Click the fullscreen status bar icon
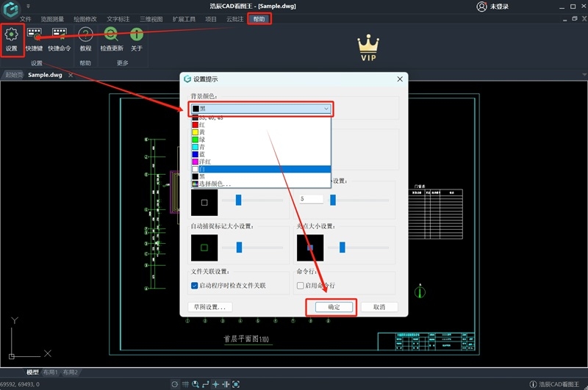The image size is (588, 390). (x=236, y=384)
